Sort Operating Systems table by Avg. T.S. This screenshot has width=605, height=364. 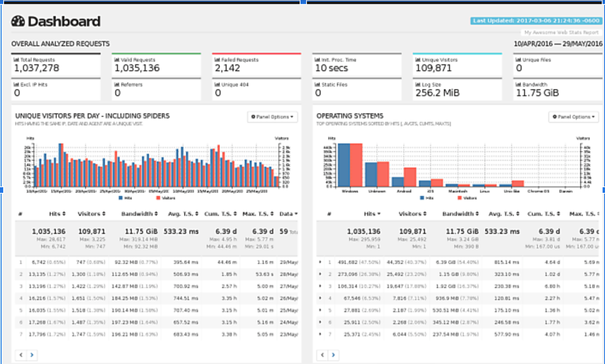(504, 214)
